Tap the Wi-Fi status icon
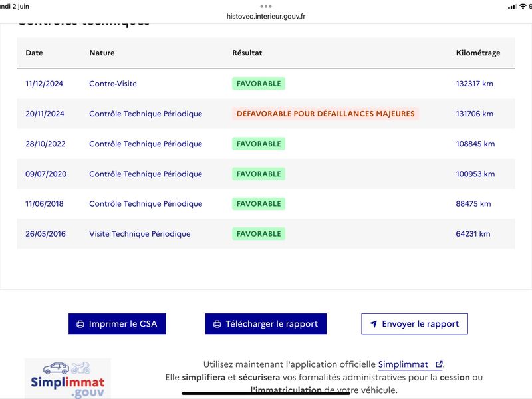This screenshot has height=399, width=532. point(523,7)
